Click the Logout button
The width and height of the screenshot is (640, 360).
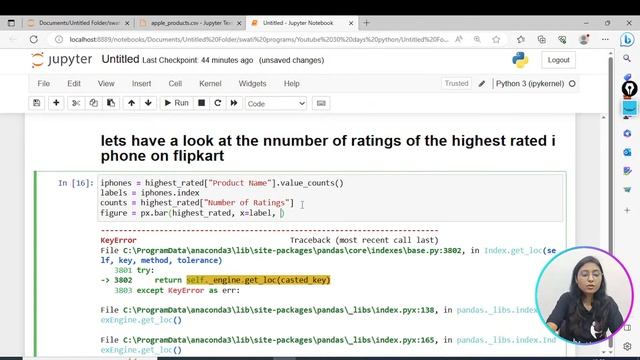coord(558,60)
